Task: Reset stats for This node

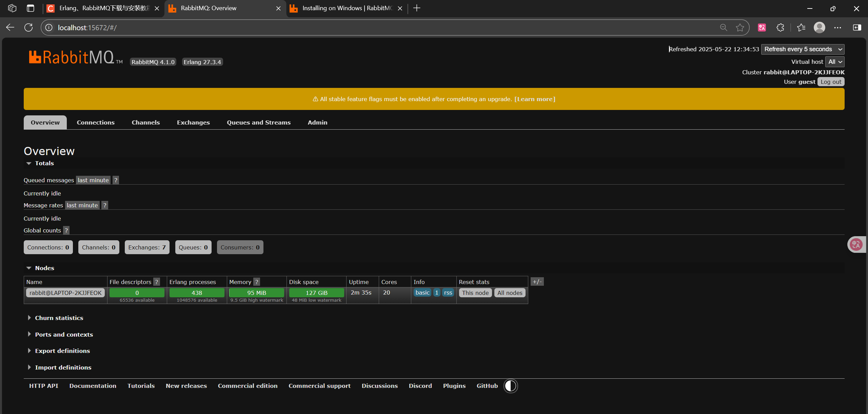Action: (x=475, y=293)
